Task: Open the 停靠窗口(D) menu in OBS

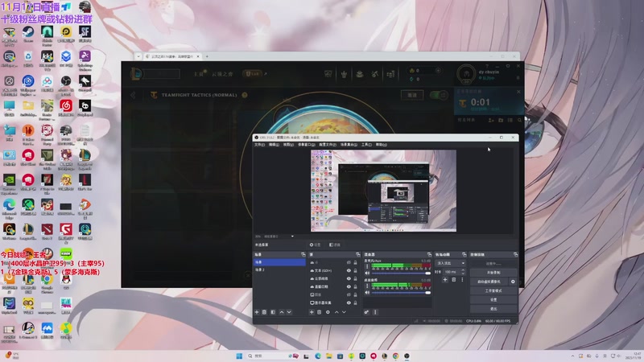Action: pyautogui.click(x=307, y=145)
